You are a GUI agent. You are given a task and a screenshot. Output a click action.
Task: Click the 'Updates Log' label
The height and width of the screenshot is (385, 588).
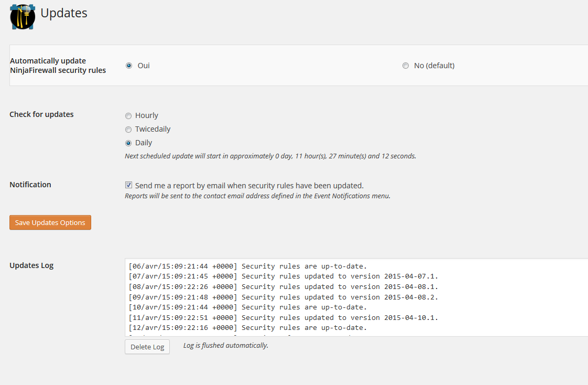(31, 265)
